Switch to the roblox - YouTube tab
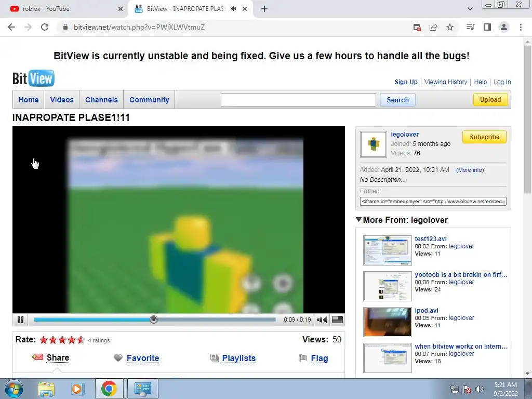 pos(64,9)
